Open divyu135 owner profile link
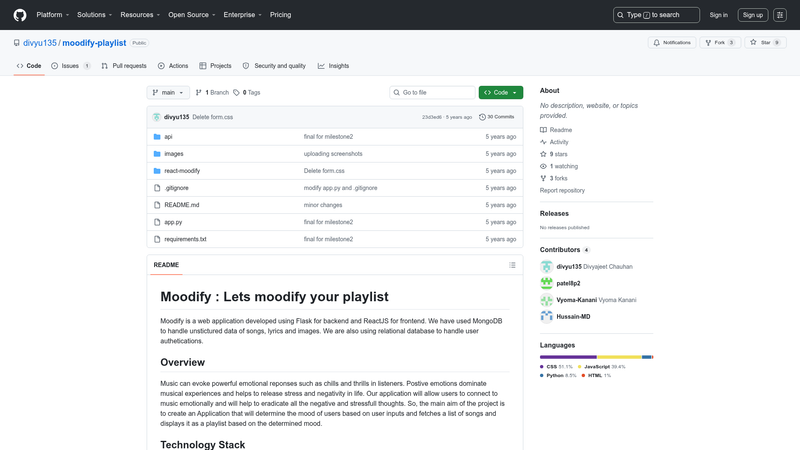Viewport: 800px width, 450px height. 40,43
